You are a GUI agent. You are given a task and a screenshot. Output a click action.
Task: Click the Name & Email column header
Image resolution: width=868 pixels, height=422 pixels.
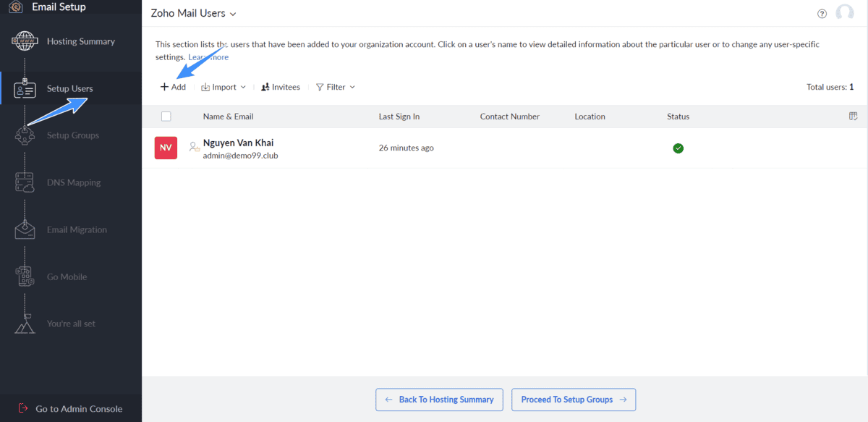228,117
